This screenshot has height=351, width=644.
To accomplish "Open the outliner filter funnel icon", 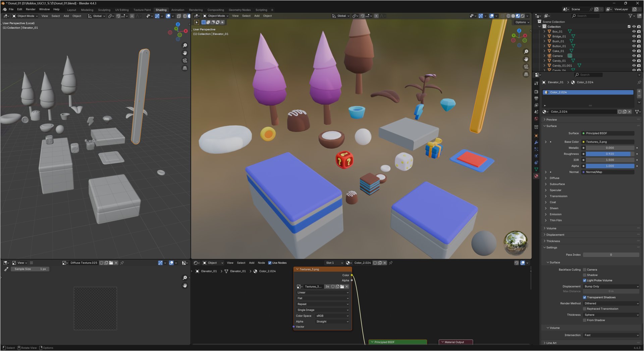I will (631, 16).
